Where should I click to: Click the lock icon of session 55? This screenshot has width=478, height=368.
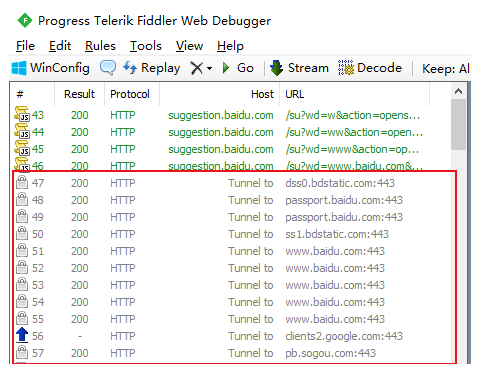[x=22, y=318]
